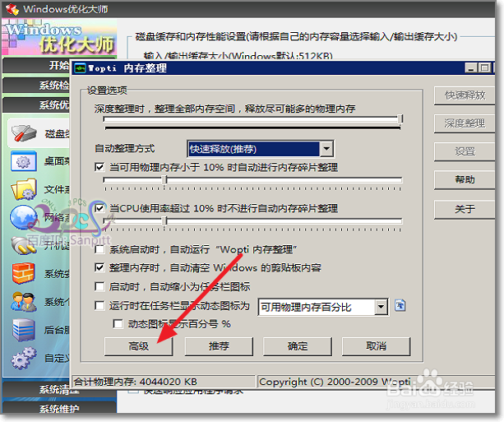Viewport: 504px width, 422px height.
Task: Maximize the Wopti 内存整理 dialog
Action: click(x=485, y=68)
